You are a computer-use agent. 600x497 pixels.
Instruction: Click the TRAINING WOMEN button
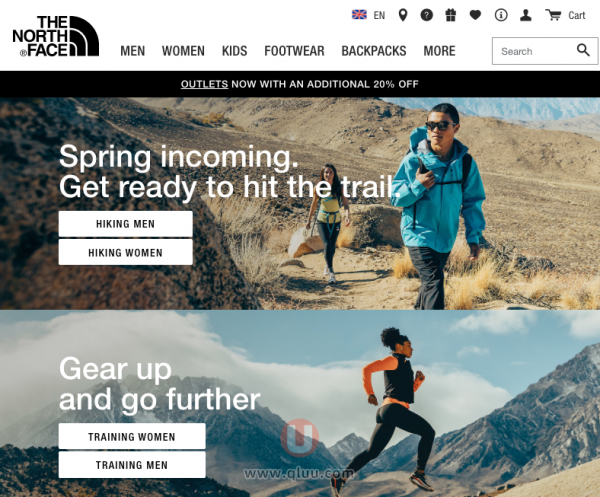[132, 437]
